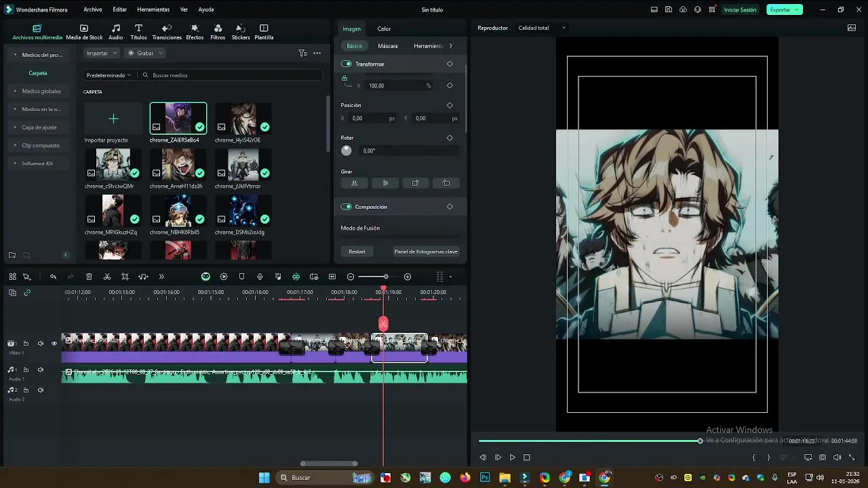
Task: Select the Máscara sub-tab
Action: point(388,46)
